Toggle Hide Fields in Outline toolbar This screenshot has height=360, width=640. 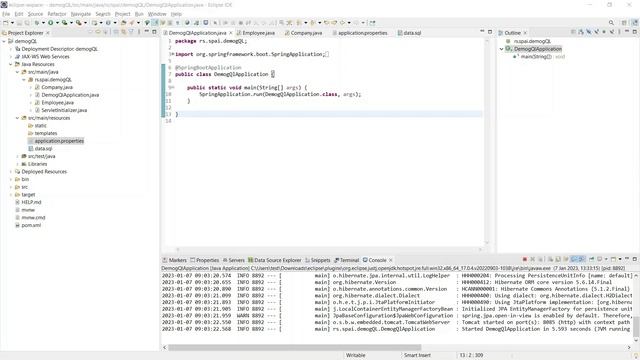(x=589, y=32)
